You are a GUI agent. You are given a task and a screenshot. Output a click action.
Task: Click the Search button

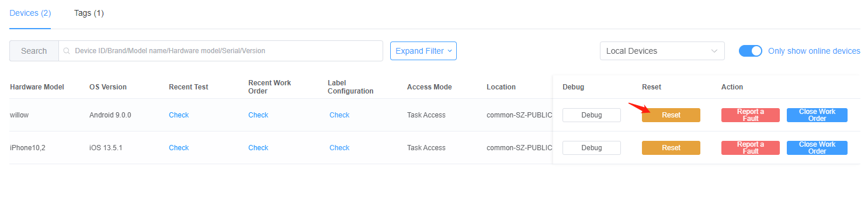tap(34, 51)
